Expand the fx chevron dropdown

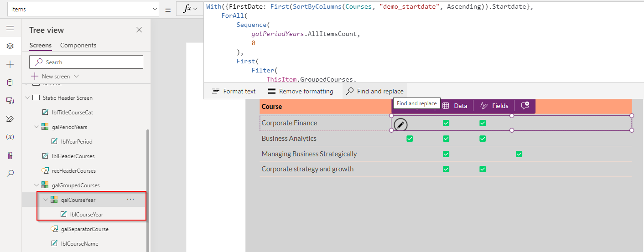click(196, 9)
